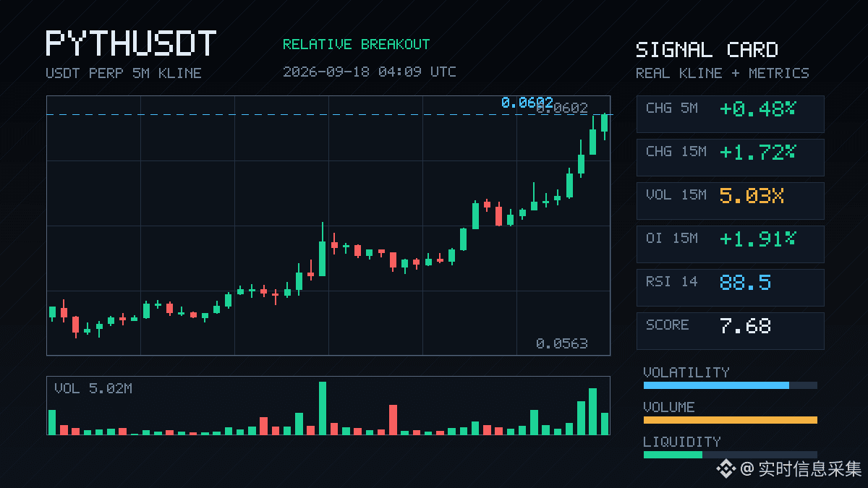The width and height of the screenshot is (868, 488).
Task: Click the LIQUIDITY green progress bar
Action: coord(673,455)
